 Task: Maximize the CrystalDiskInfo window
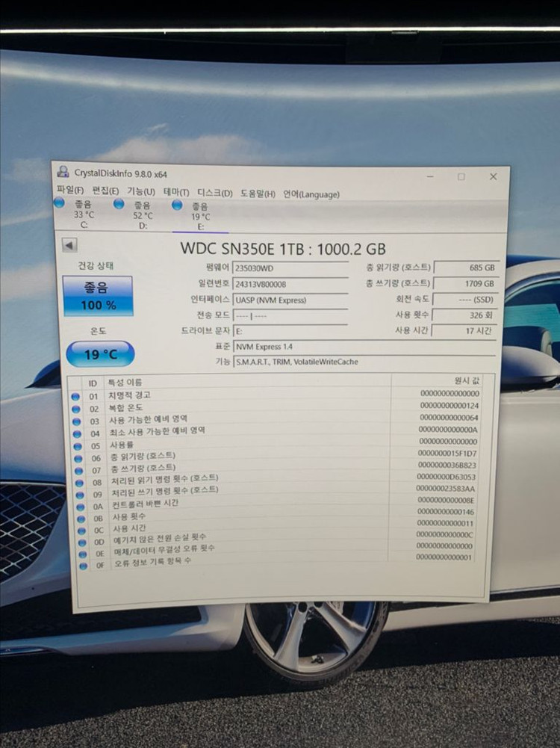tap(461, 176)
